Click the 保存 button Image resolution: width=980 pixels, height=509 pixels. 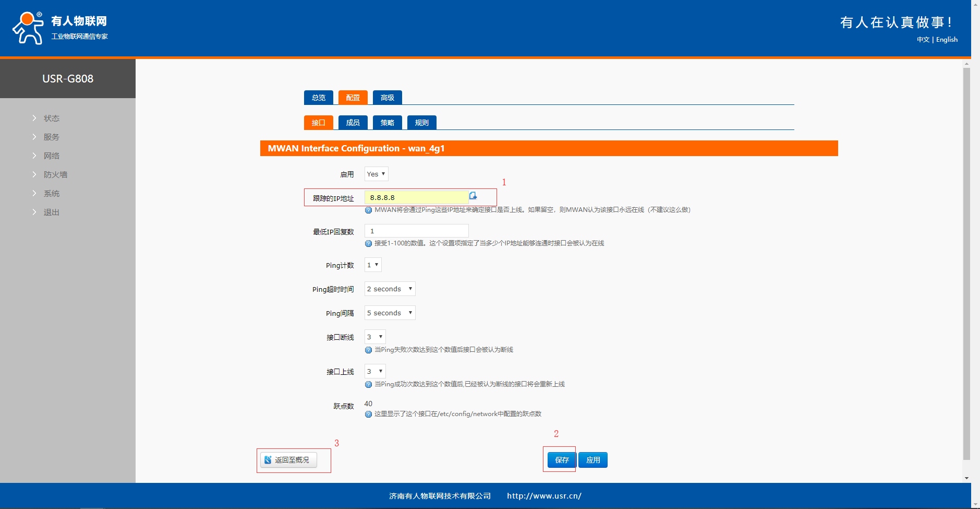(x=562, y=460)
